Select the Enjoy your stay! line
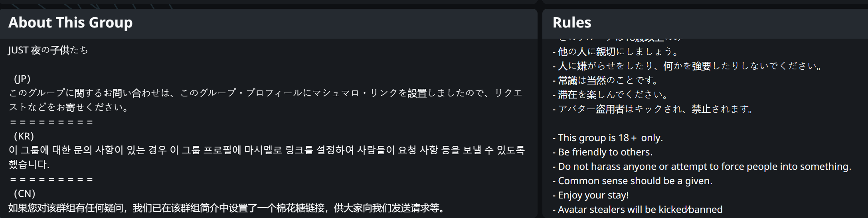This screenshot has height=218, width=868. pos(591,195)
